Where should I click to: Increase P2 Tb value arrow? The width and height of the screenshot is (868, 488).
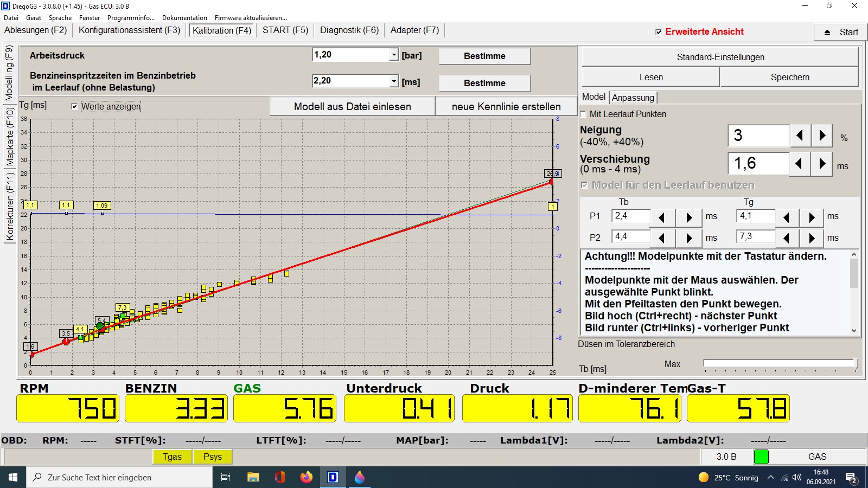(x=689, y=238)
